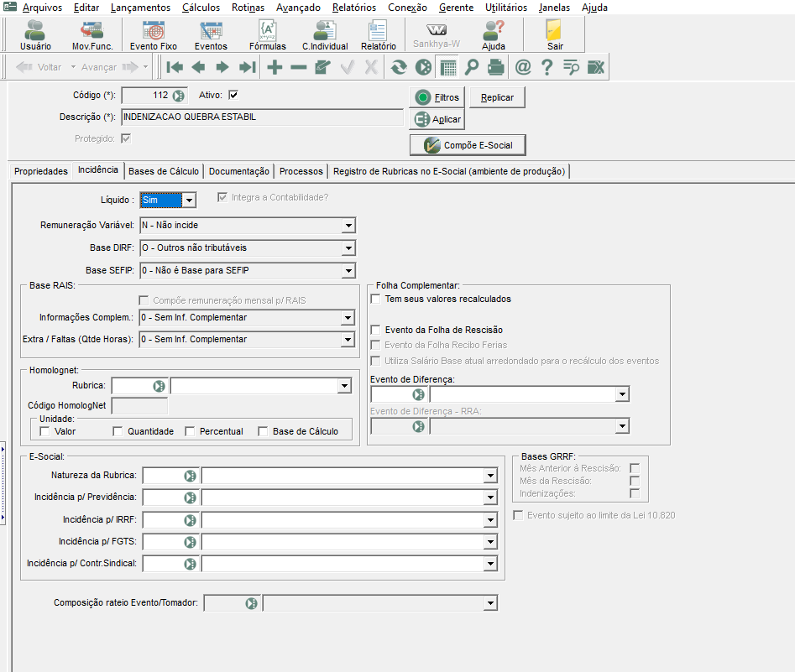Viewport: 795px width, 672px height.
Task: Click the @ email icon
Action: (523, 67)
